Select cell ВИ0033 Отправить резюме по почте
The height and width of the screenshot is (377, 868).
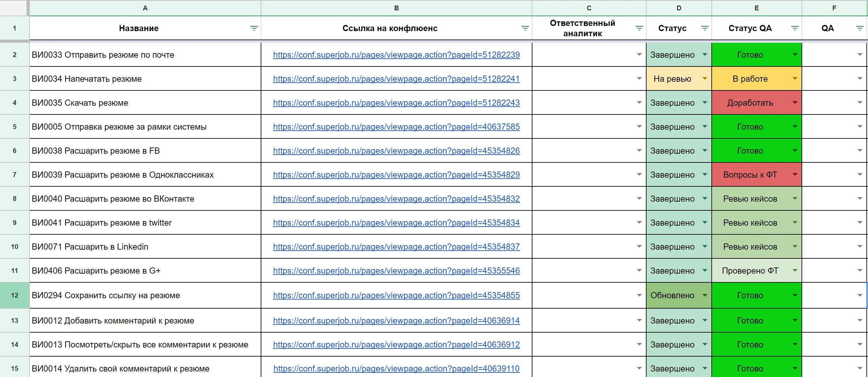[145, 54]
